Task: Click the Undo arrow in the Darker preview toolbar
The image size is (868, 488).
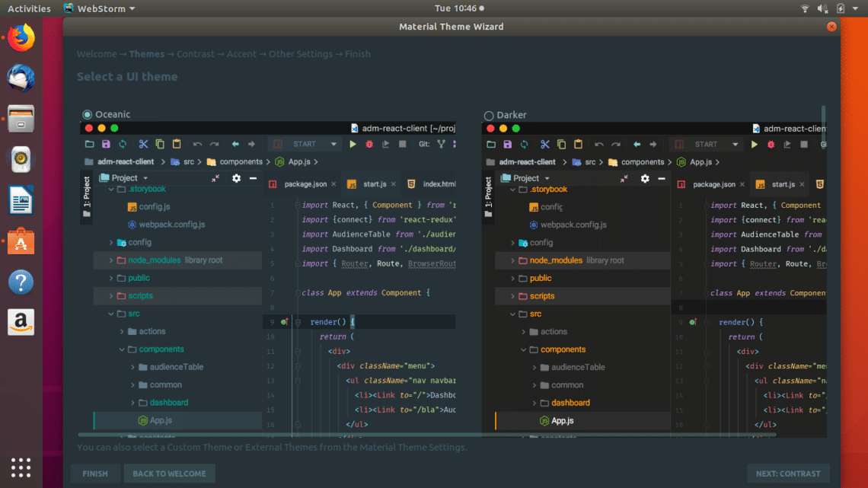Action: coord(599,145)
